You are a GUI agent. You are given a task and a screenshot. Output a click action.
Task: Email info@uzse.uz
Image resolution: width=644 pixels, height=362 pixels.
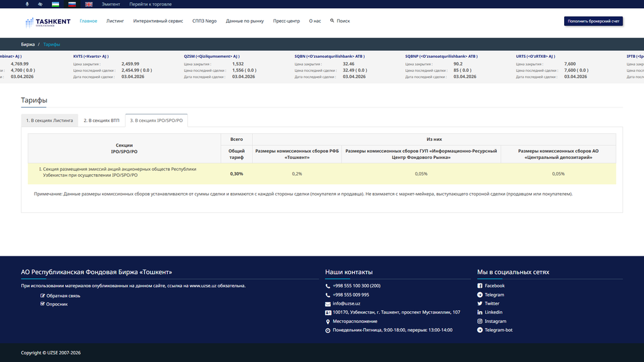pyautogui.click(x=347, y=304)
